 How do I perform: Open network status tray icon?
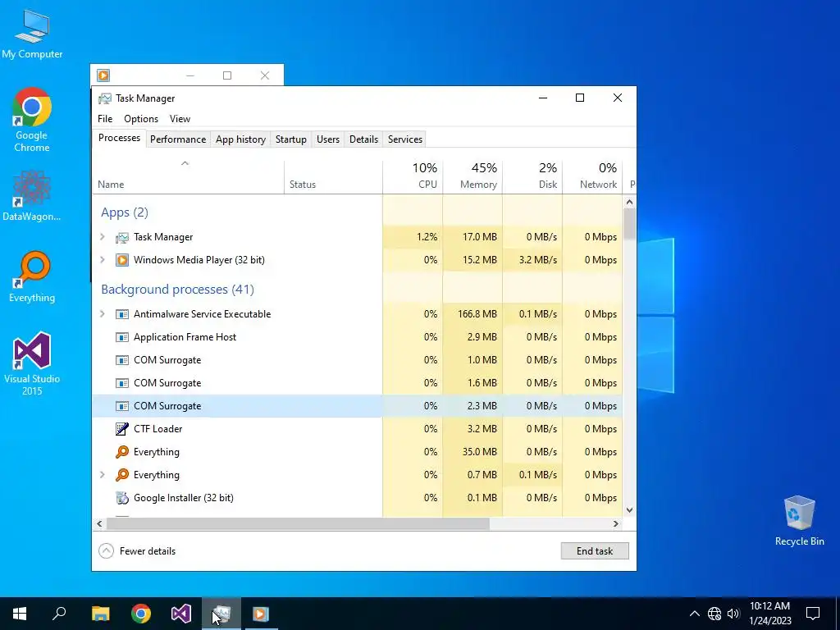714,614
